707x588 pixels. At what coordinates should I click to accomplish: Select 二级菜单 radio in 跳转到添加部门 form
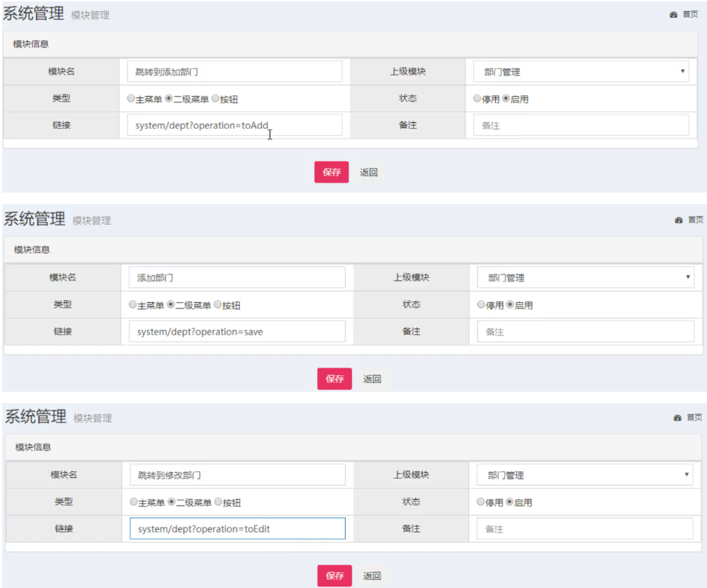[x=169, y=98]
